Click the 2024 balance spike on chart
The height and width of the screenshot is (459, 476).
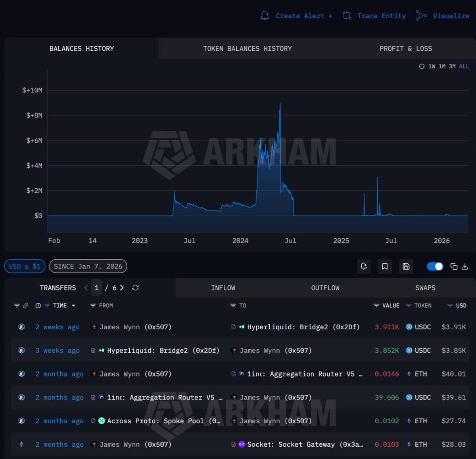tap(280, 104)
